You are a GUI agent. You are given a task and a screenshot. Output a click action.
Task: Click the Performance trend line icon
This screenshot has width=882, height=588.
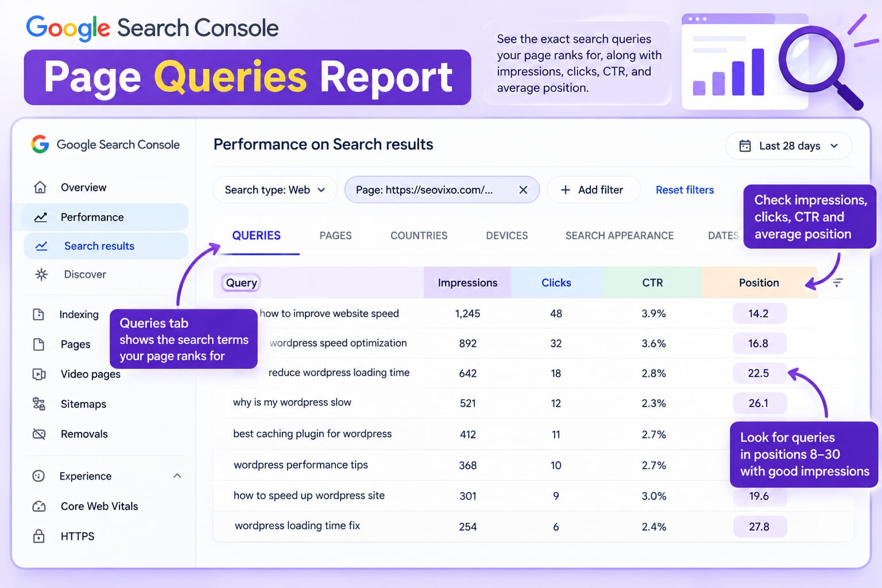tap(41, 217)
